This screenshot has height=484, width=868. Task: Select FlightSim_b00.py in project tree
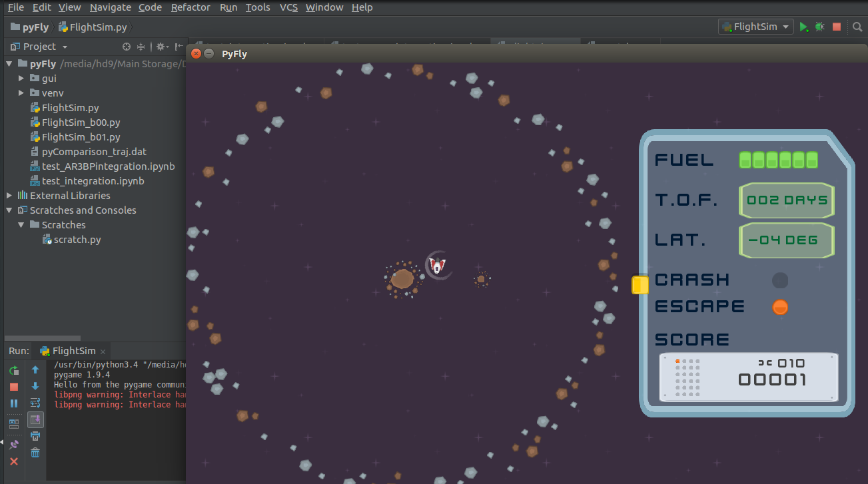click(x=75, y=122)
